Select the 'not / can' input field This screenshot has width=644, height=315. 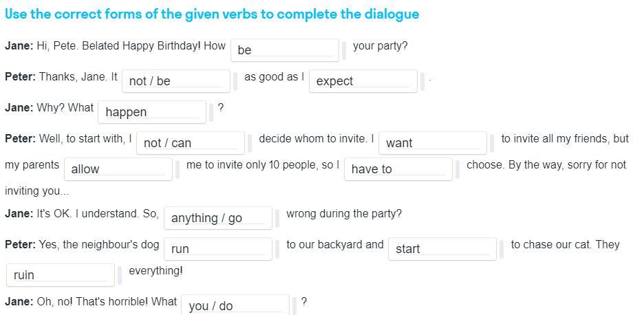pos(190,142)
